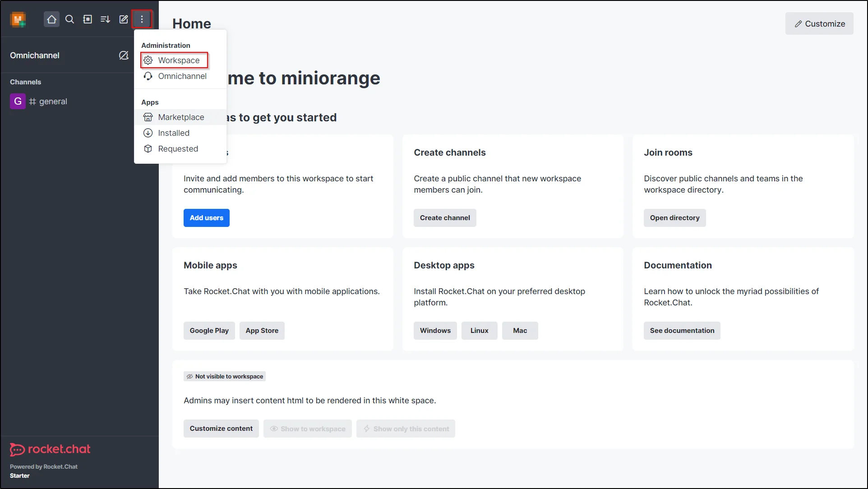Click the Omnichannel sidebar heading

click(x=35, y=55)
